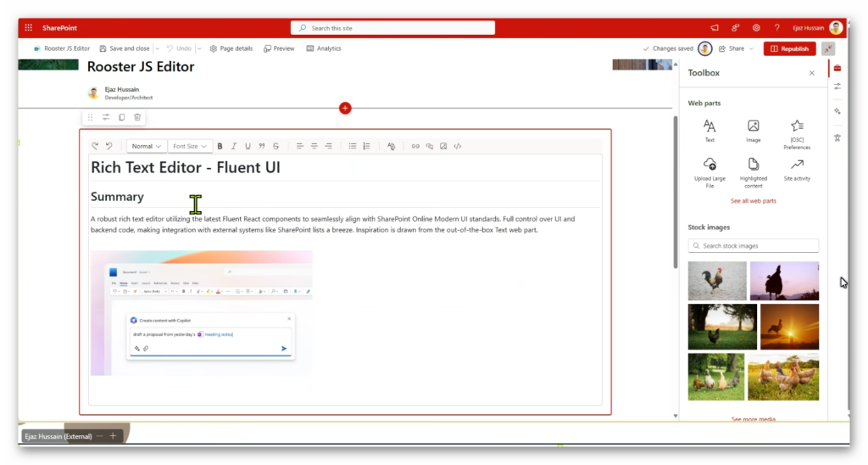Remove hyperlink via unlink icon
868x465 pixels.
point(430,146)
